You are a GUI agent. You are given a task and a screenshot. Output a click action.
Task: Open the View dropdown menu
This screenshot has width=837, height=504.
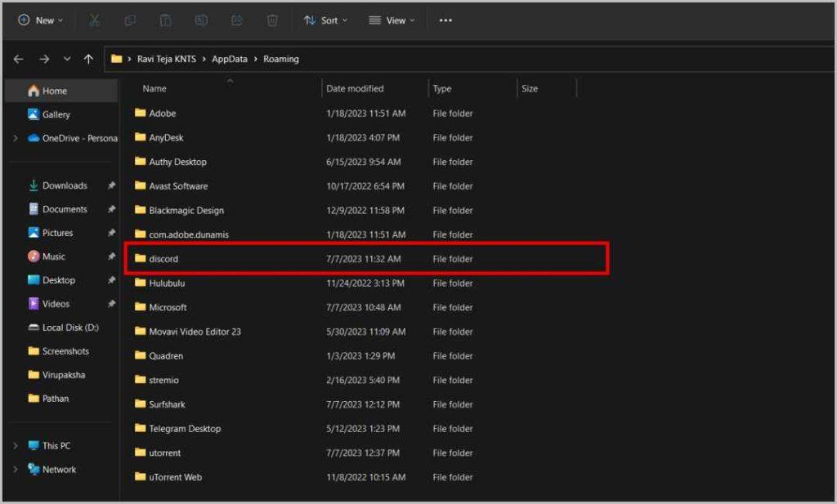[x=392, y=20]
